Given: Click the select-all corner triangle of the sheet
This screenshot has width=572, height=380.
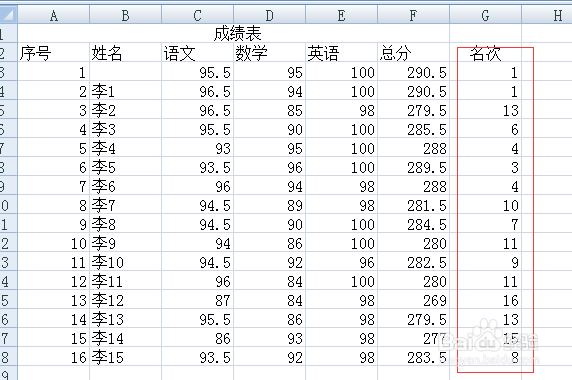Looking at the screenshot, I should 8,15.
